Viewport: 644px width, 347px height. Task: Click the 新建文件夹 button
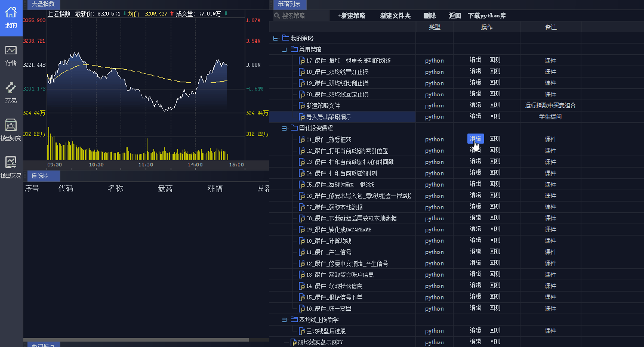click(x=395, y=16)
